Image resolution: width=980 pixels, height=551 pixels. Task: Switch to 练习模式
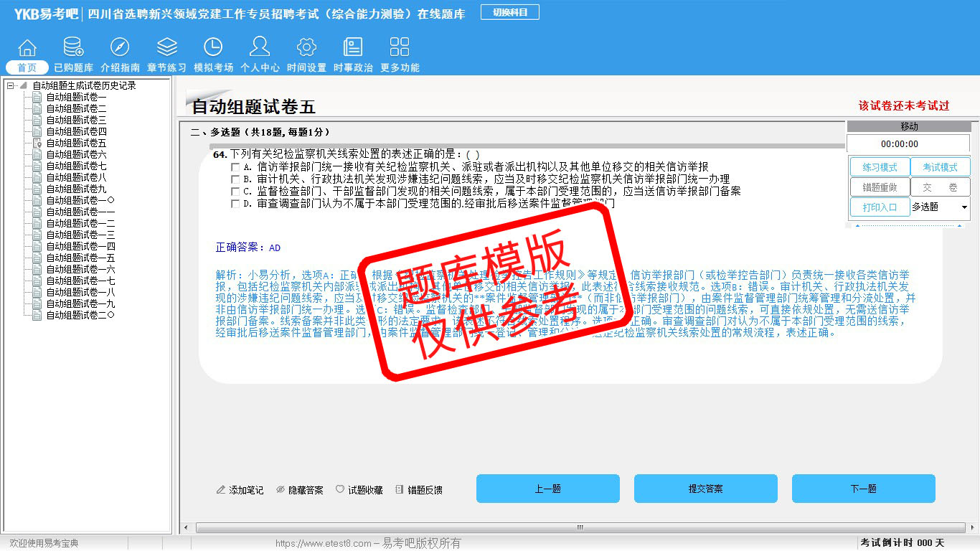coord(880,167)
